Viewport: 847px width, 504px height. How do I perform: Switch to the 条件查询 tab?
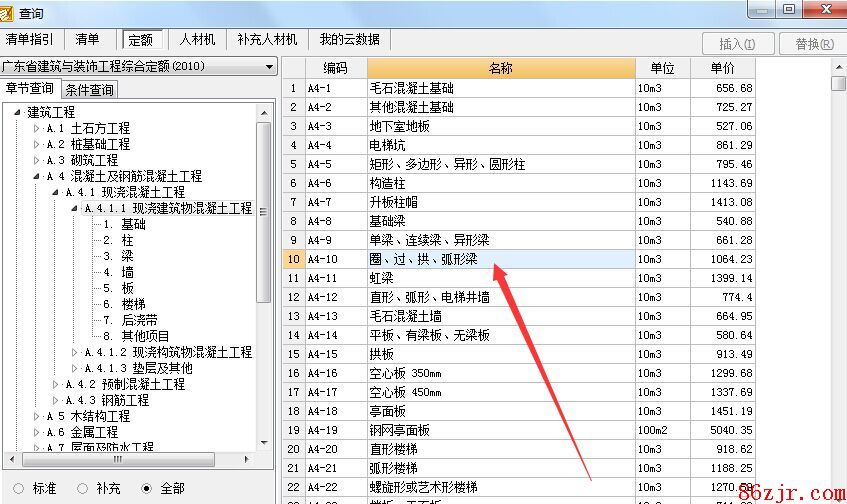click(x=89, y=90)
